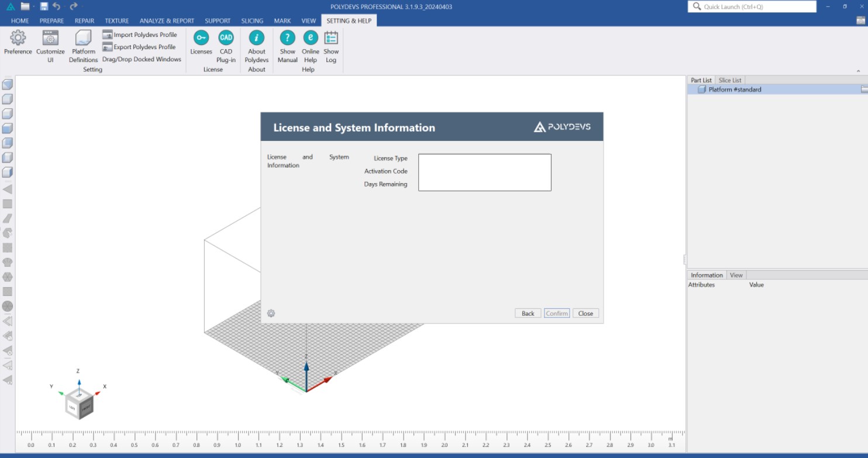Viewport: 868px width, 458px height.
Task: Click the Confirm button
Action: (x=557, y=314)
